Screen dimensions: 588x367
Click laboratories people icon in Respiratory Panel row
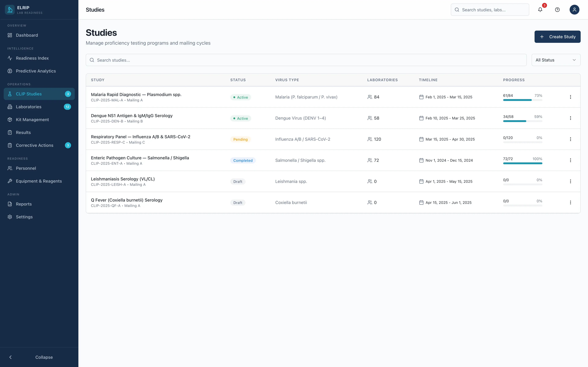tap(369, 139)
